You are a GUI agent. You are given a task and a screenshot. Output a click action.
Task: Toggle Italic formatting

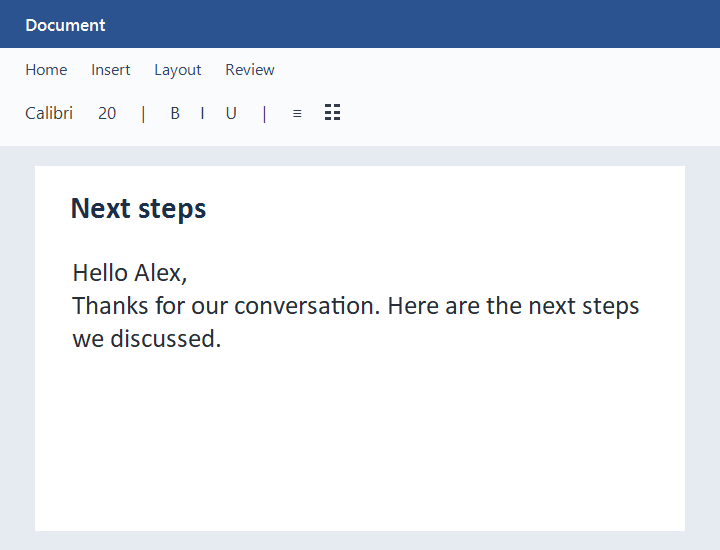click(202, 113)
